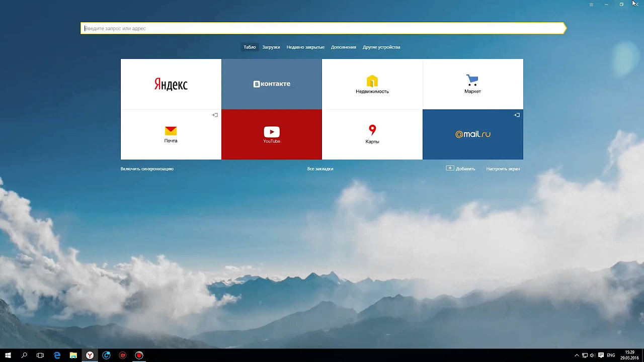Viewport: 644px width, 362px height.
Task: Open the mail.ru tile
Action: point(473,134)
